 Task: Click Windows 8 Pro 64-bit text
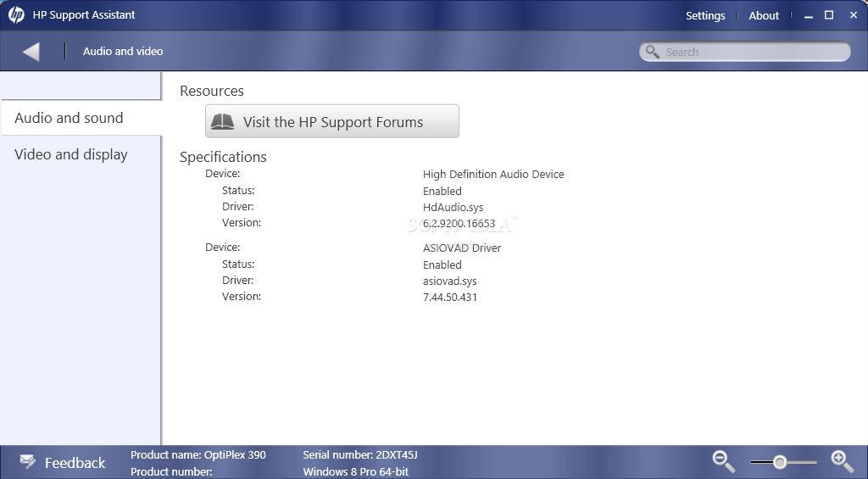[x=355, y=472]
